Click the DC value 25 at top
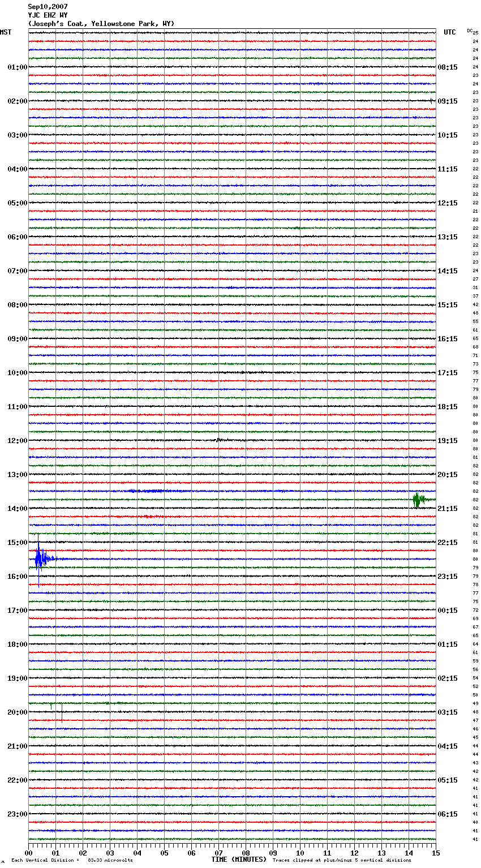The width and height of the screenshot is (481, 868). (x=476, y=33)
